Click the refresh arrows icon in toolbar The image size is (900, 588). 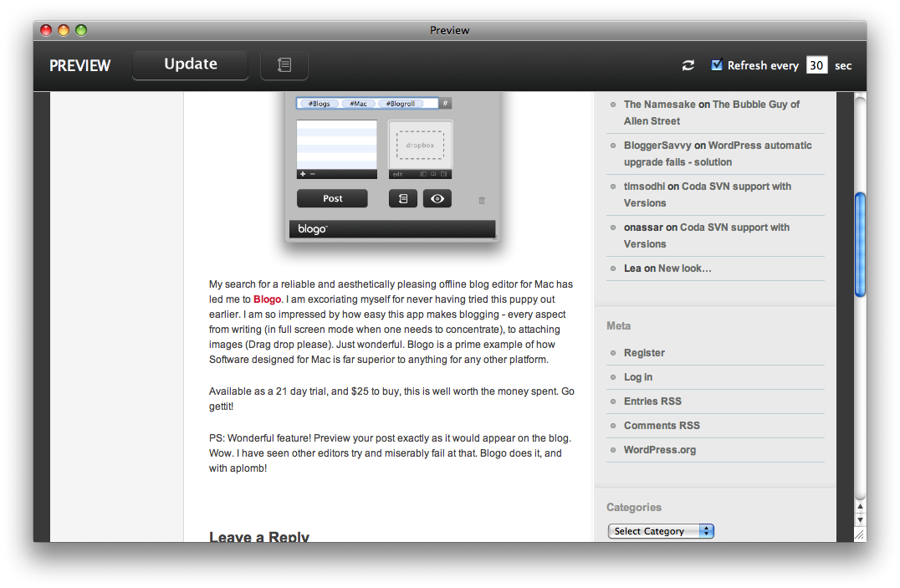point(688,65)
